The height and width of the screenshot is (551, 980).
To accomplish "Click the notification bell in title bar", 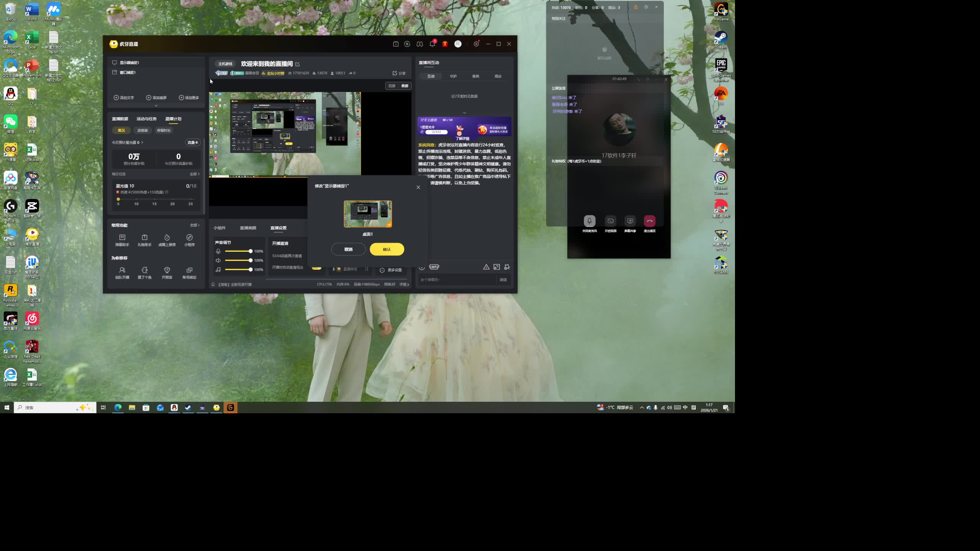I will point(432,44).
